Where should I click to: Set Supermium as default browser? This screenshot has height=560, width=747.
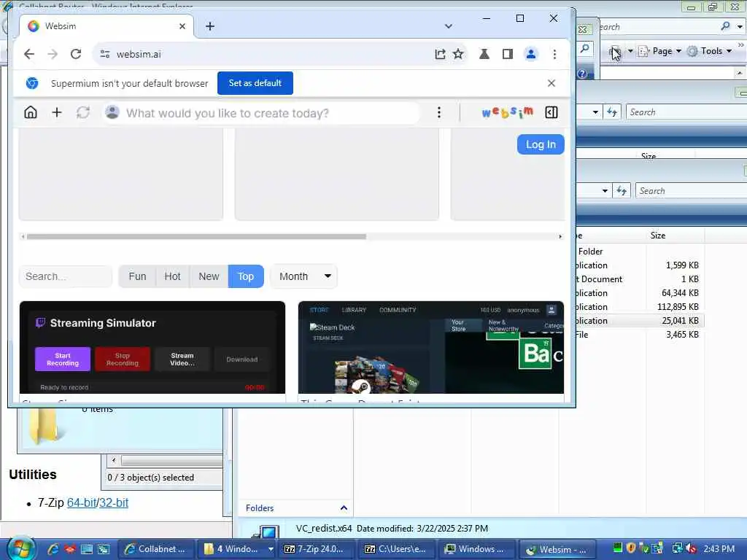point(255,83)
